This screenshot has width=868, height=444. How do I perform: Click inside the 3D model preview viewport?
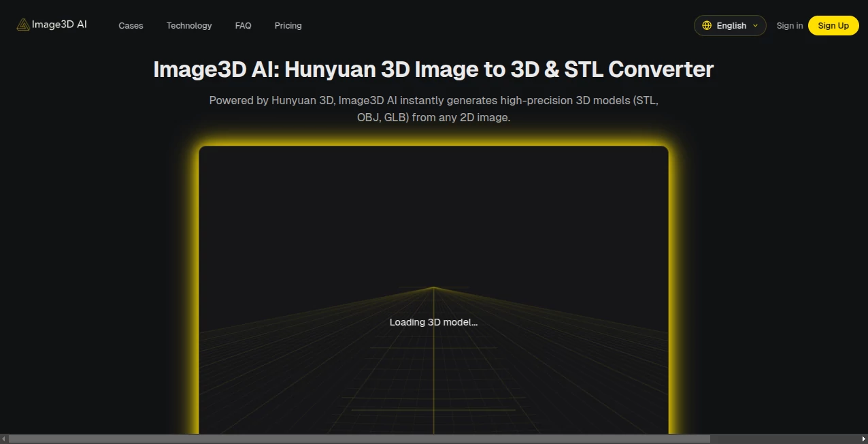click(433, 272)
